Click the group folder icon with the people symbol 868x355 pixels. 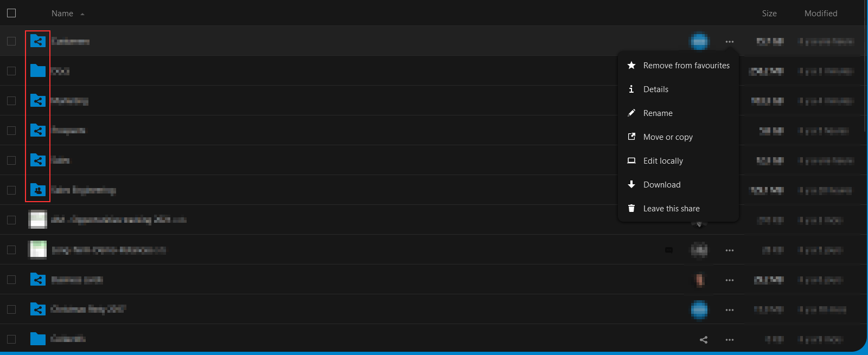37,190
